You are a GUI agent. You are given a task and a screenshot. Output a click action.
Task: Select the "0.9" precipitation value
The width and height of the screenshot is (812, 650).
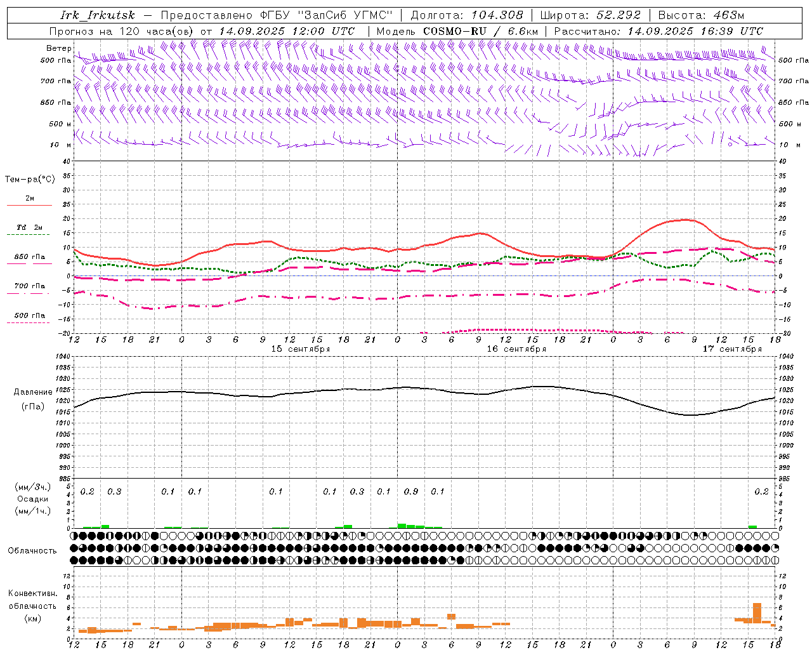[x=411, y=491]
